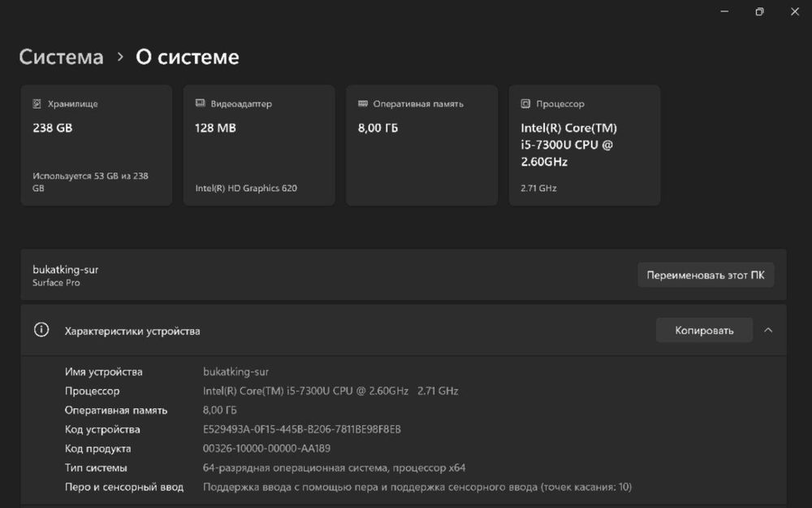Click the product ID 00326-10000-00000-AA189
The height and width of the screenshot is (508, 812).
pos(266,449)
